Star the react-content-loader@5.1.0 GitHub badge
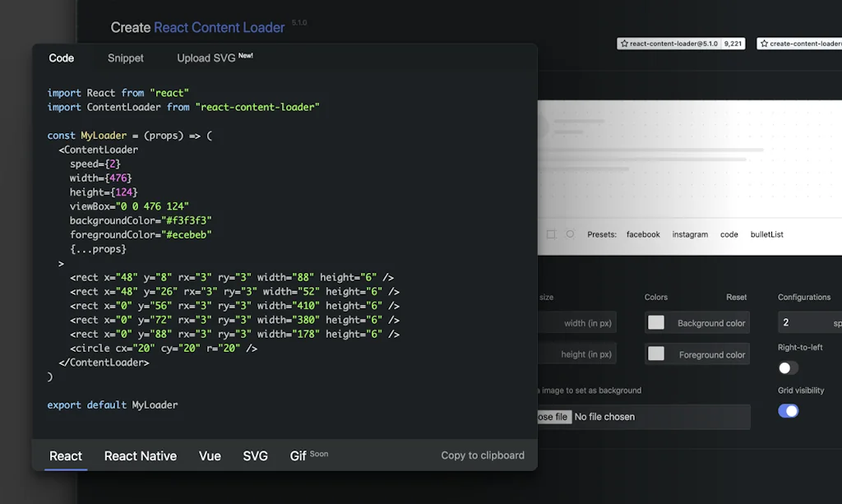Image resolution: width=842 pixels, height=504 pixels. [x=681, y=44]
